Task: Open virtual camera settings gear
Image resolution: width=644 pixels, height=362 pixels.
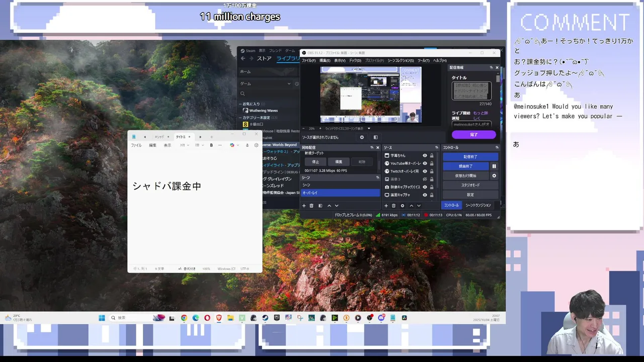Action: pyautogui.click(x=494, y=175)
